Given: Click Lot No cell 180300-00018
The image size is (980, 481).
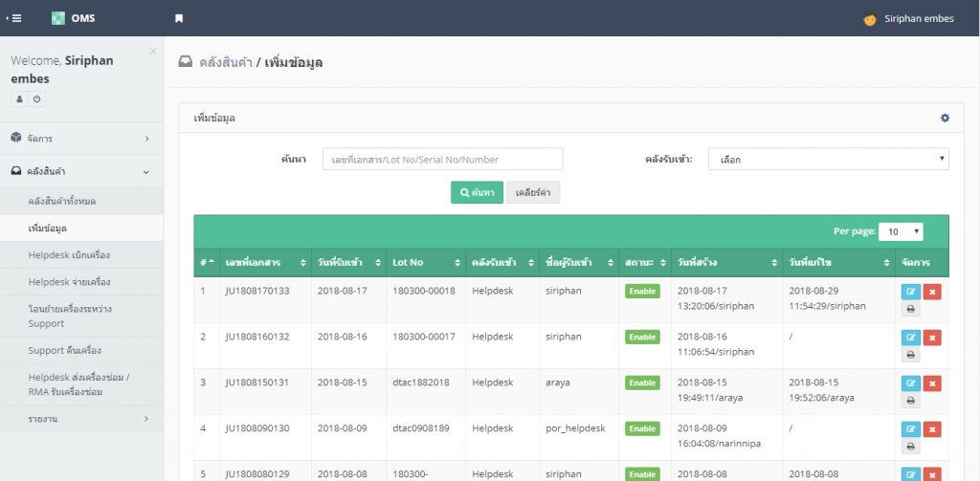Looking at the screenshot, I should 424,291.
